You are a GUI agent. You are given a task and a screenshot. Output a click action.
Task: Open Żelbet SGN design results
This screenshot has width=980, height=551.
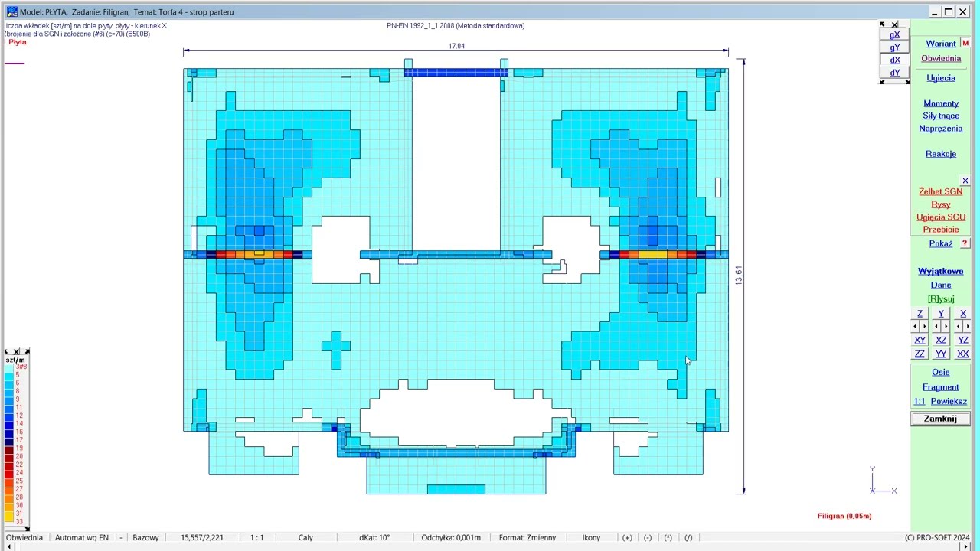click(x=940, y=191)
